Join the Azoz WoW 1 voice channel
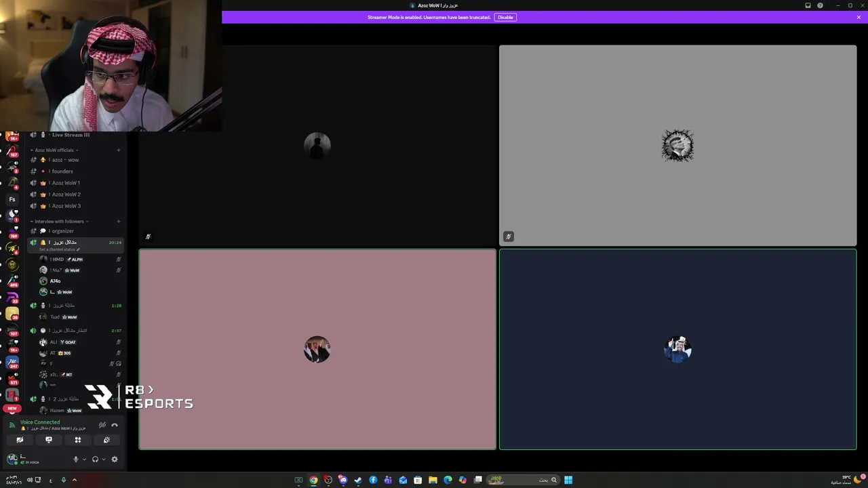The width and height of the screenshot is (868, 488). (75, 183)
